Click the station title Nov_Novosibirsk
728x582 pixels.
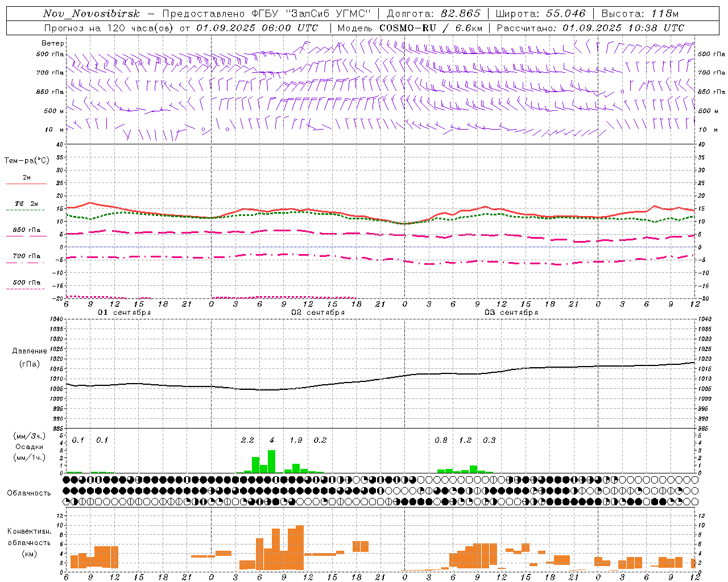92,14
